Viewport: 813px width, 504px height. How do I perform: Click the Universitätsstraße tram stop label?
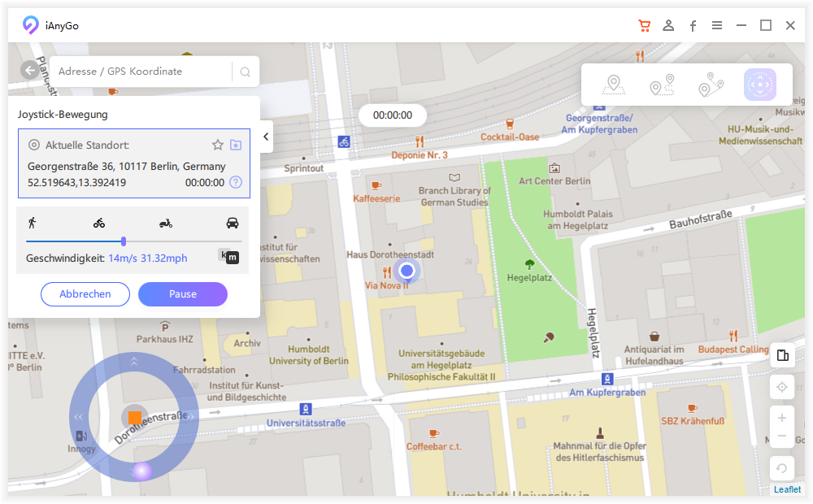pyautogui.click(x=306, y=423)
